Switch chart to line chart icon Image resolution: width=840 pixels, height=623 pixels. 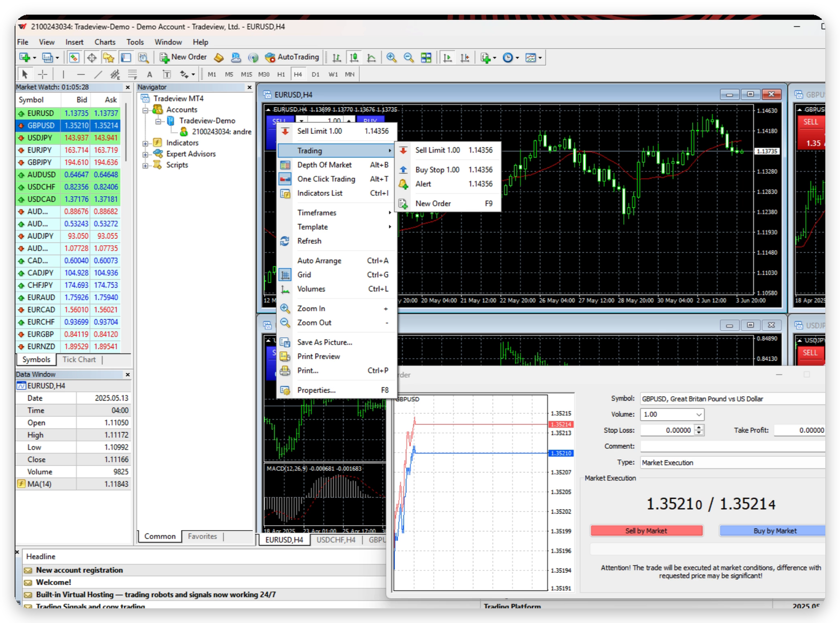371,57
